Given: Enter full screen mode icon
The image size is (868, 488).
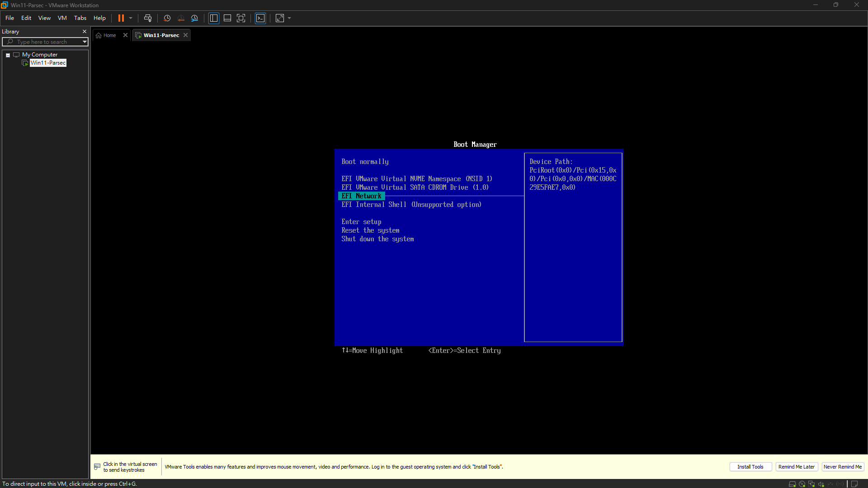Looking at the screenshot, I should click(x=241, y=18).
